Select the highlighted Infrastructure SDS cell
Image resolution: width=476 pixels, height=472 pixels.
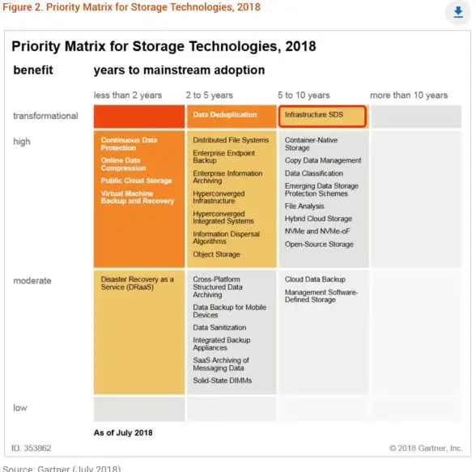point(322,117)
